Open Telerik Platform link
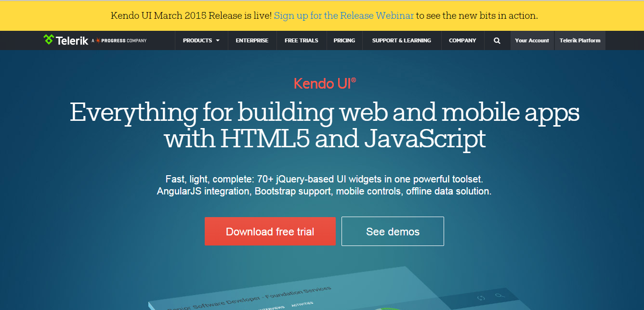This screenshot has height=310, width=644. (x=580, y=40)
